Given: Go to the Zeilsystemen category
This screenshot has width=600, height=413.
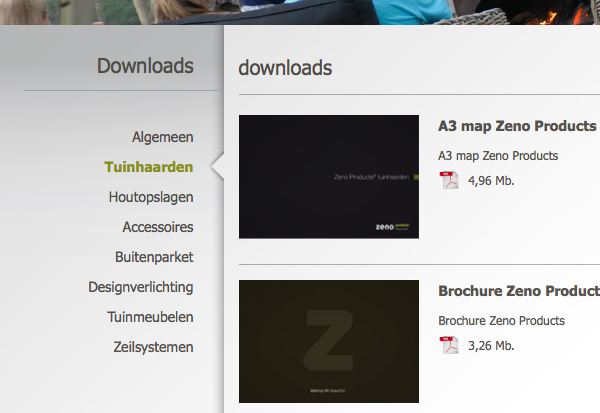Looking at the screenshot, I should [x=153, y=347].
